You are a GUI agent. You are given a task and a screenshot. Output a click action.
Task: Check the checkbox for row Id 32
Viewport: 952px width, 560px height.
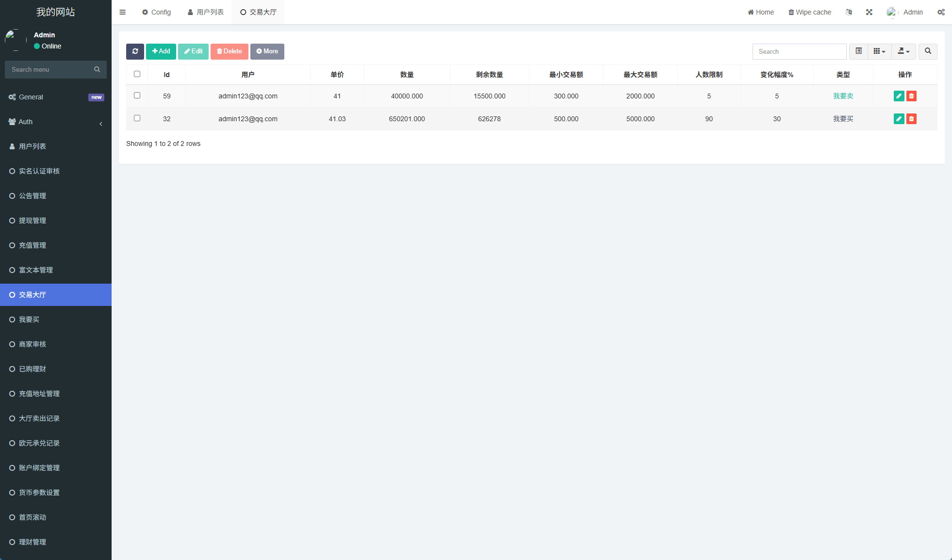click(x=137, y=118)
